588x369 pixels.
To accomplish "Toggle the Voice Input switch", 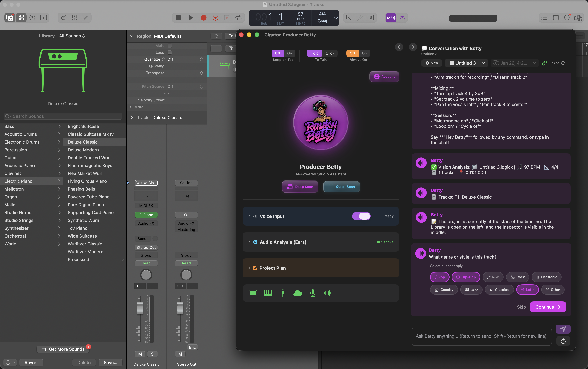I will click(361, 216).
